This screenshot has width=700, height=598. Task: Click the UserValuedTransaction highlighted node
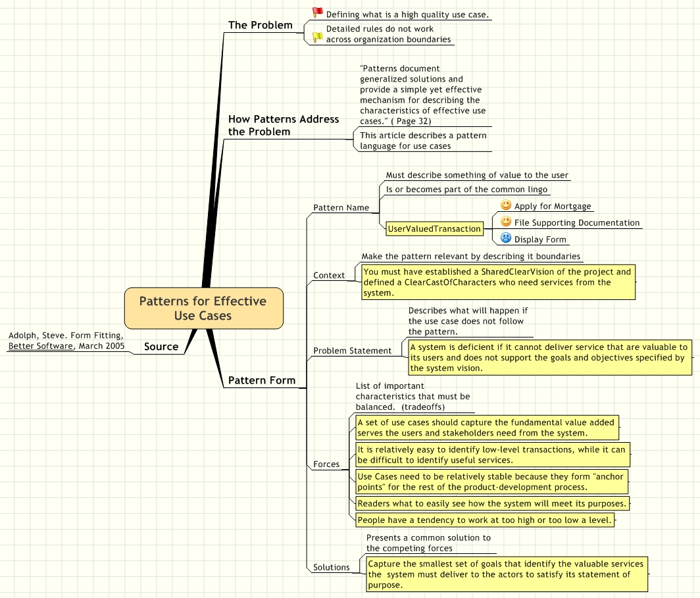434,228
